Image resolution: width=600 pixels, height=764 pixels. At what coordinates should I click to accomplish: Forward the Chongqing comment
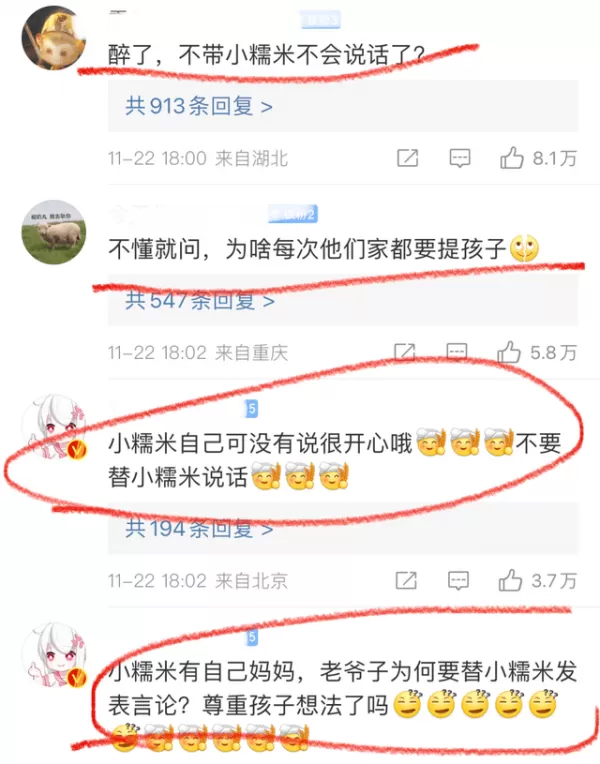point(405,352)
